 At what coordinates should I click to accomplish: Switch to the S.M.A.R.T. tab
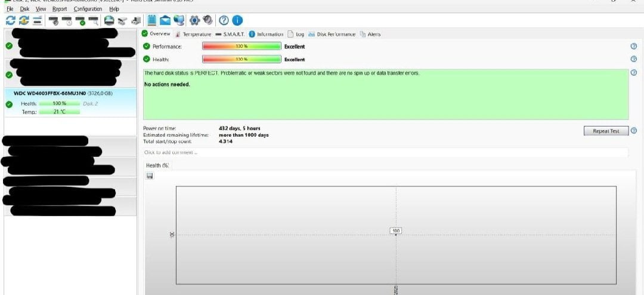[x=230, y=34]
